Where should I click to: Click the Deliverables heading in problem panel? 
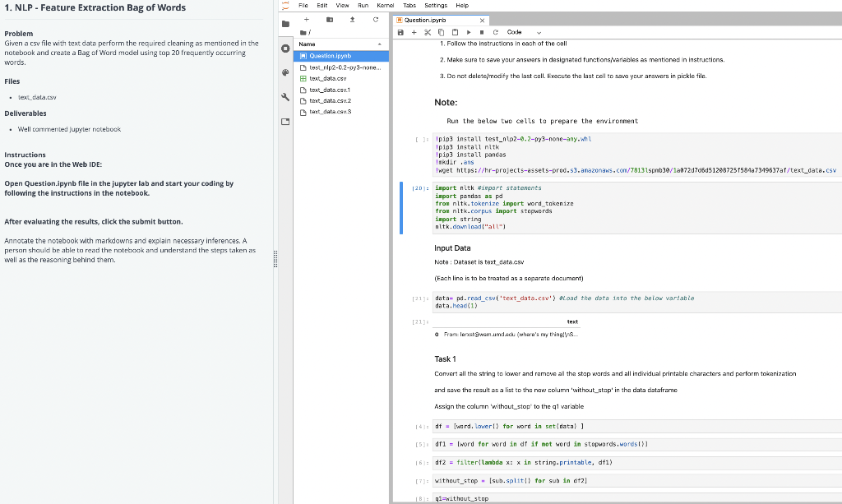(25, 113)
